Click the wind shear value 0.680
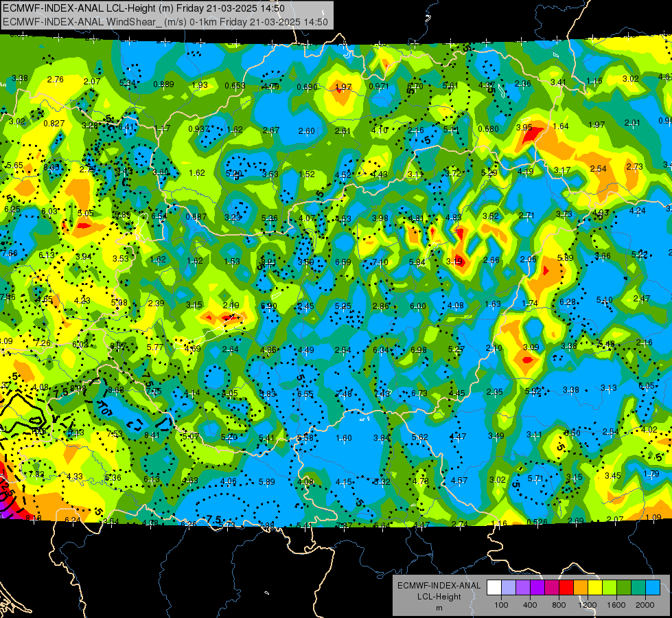The width and height of the screenshot is (672, 618). point(488,128)
